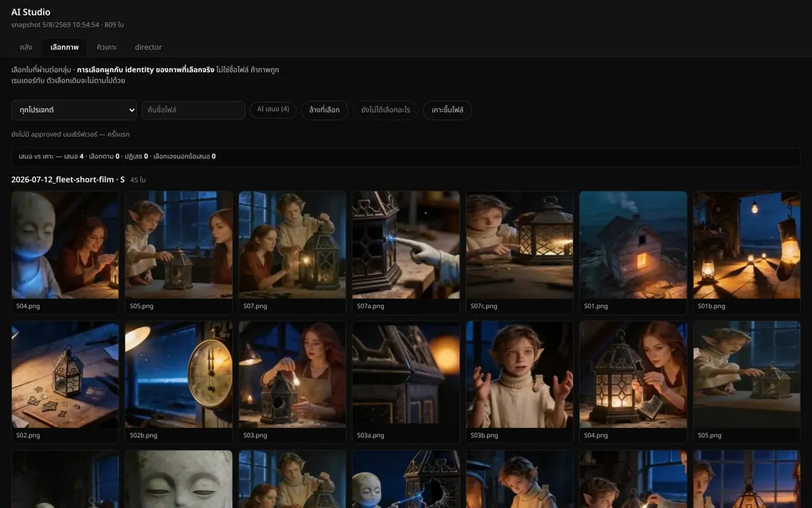Click the ยังไม่มี approved บนเซิร์ฟเวอร์ notice
The image size is (812, 508).
(x=70, y=134)
